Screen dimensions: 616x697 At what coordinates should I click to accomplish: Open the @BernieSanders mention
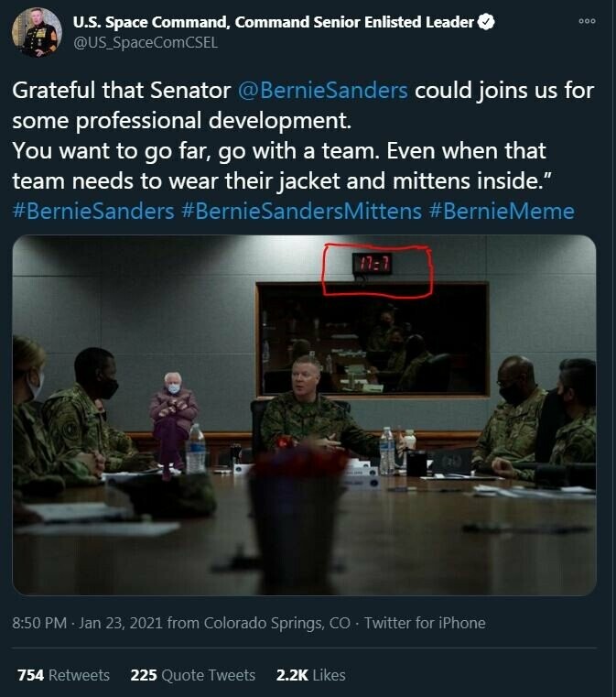pyautogui.click(x=326, y=91)
